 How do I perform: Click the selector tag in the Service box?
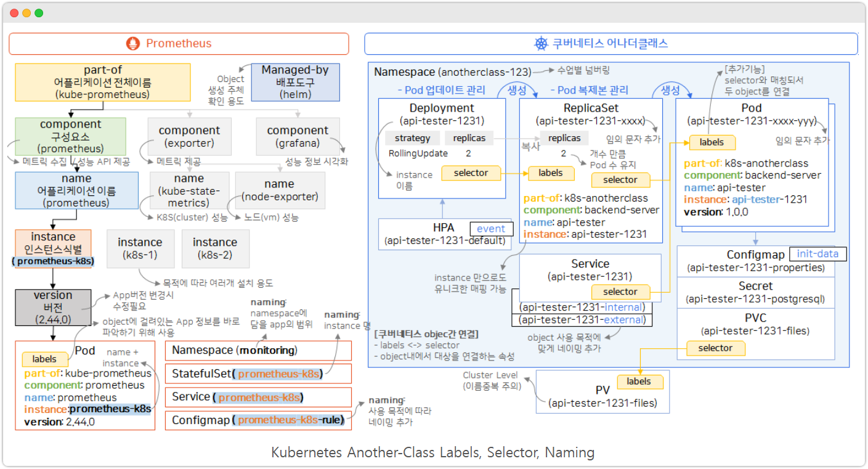click(x=620, y=292)
